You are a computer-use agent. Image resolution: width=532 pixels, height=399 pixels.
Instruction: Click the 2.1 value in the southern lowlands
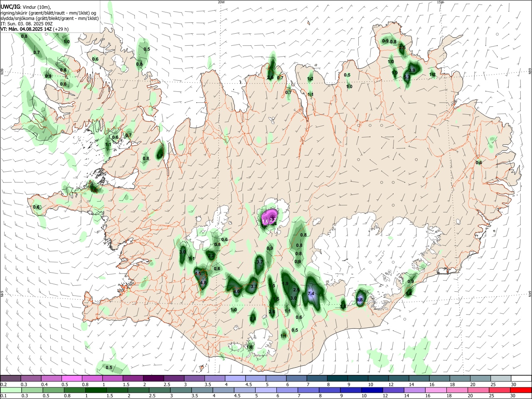click(253, 319)
